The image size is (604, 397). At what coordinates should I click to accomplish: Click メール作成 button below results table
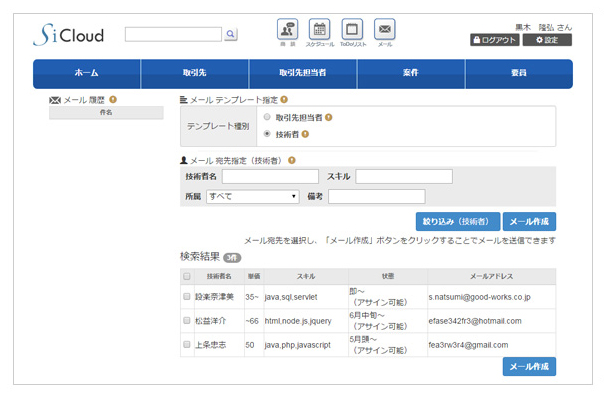pyautogui.click(x=529, y=367)
